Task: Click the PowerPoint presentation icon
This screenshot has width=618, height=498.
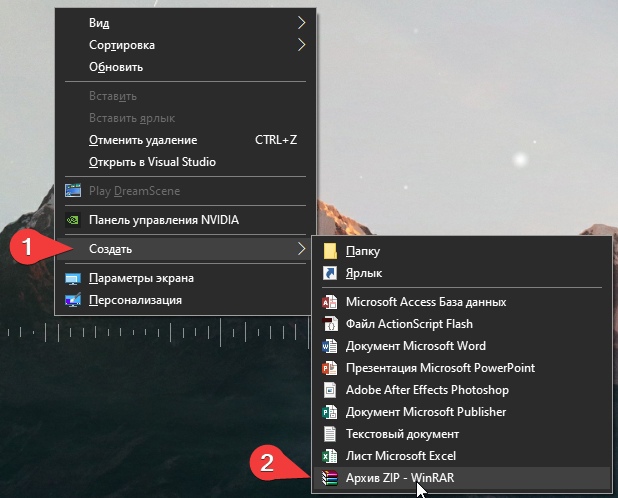Action: (330, 368)
